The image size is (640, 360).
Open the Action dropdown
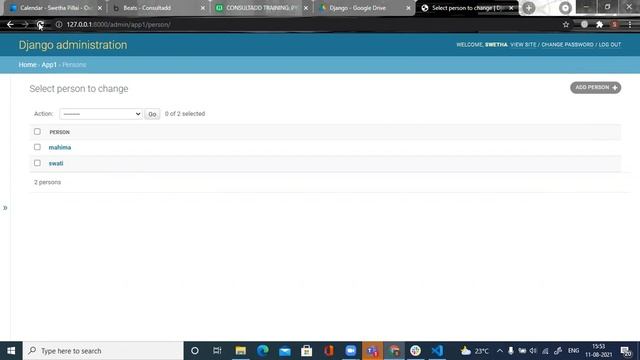click(101, 114)
